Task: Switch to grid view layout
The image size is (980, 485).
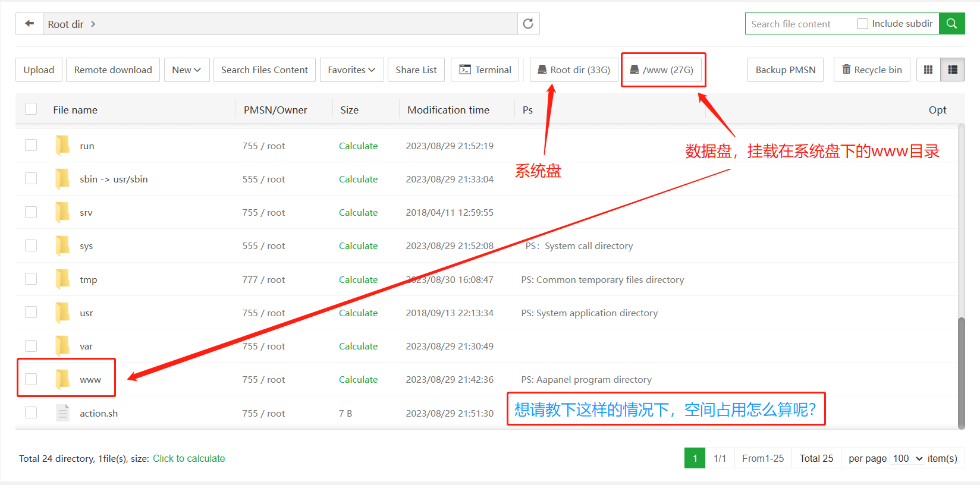Action: click(928, 70)
